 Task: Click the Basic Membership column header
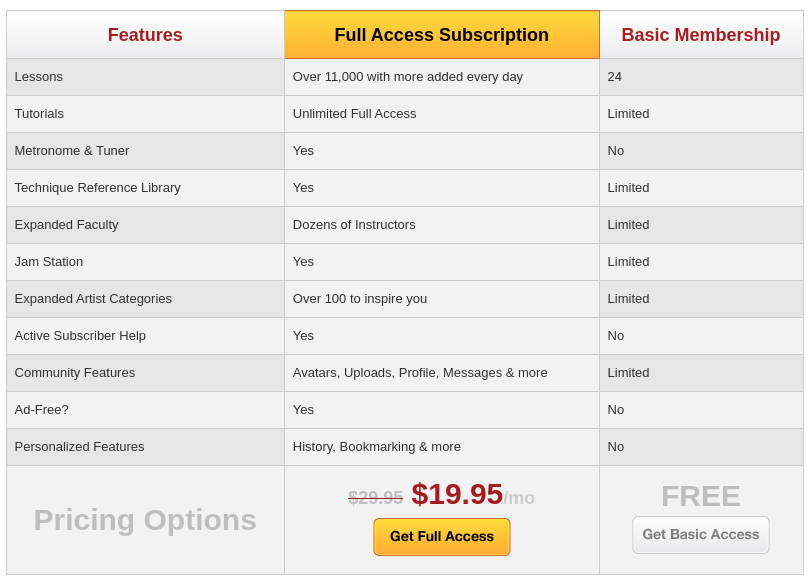700,35
